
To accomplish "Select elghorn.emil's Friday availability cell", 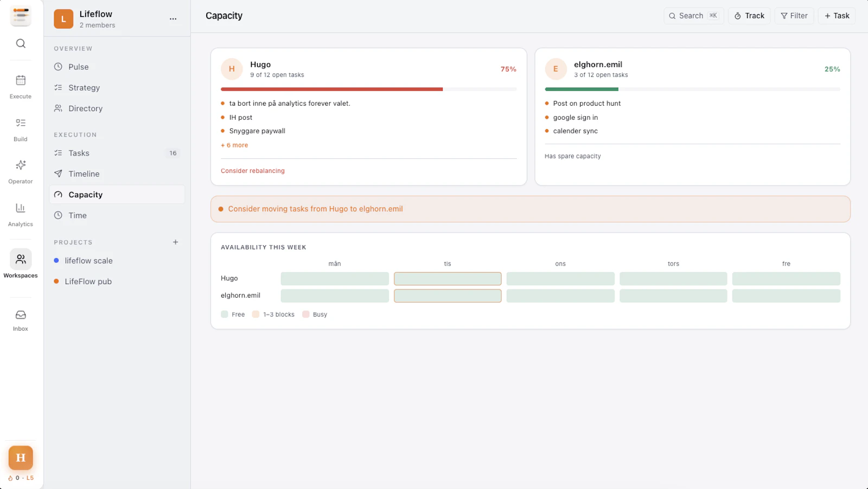I will 786,295.
